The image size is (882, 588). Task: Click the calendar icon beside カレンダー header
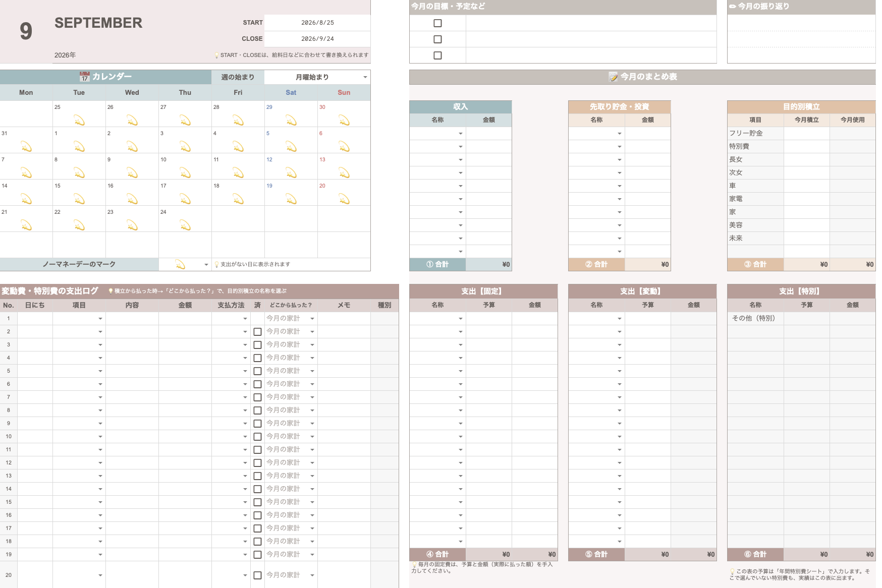(84, 77)
